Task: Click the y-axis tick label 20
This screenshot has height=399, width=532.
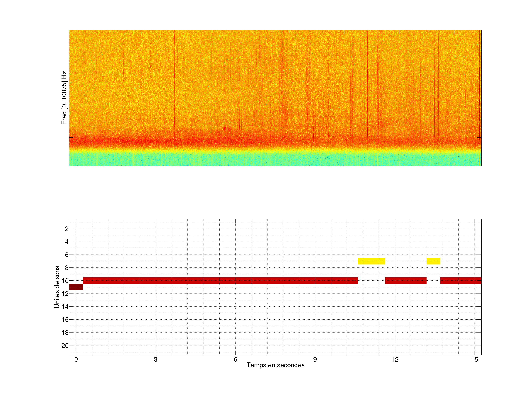Action: pos(65,346)
